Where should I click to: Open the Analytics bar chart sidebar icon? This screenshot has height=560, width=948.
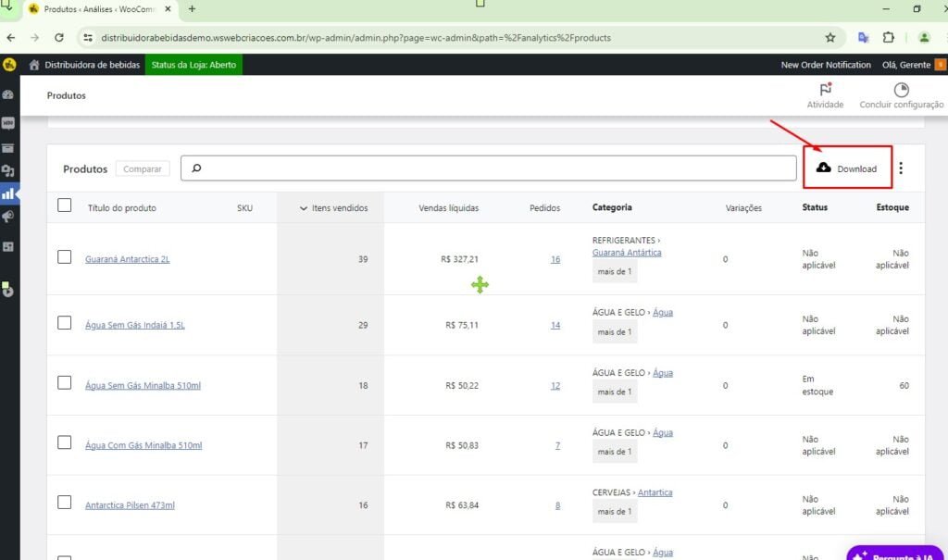[8, 193]
